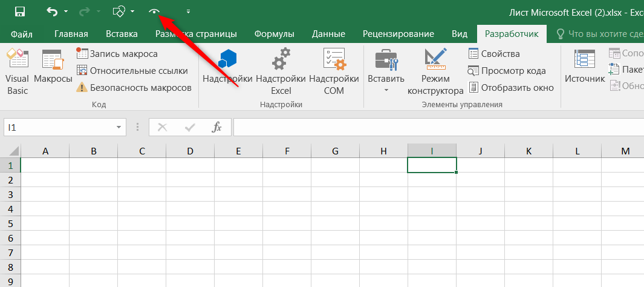The height and width of the screenshot is (287, 644).
Task: Open Свойства for controls
Action: point(494,53)
